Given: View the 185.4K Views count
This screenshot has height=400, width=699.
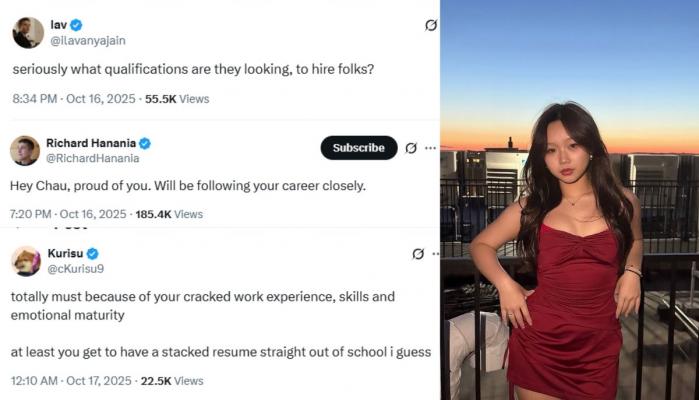Looking at the screenshot, I should click(169, 214).
